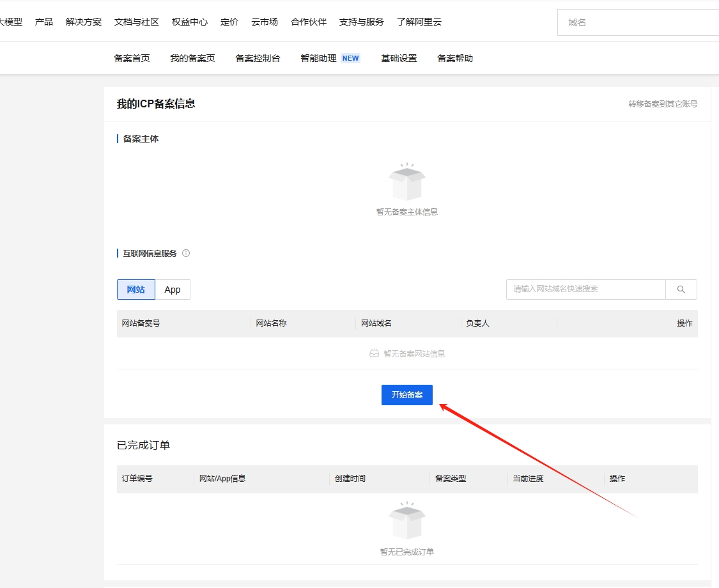Open the 备案首页 tab
The width and height of the screenshot is (719, 588).
click(x=131, y=58)
